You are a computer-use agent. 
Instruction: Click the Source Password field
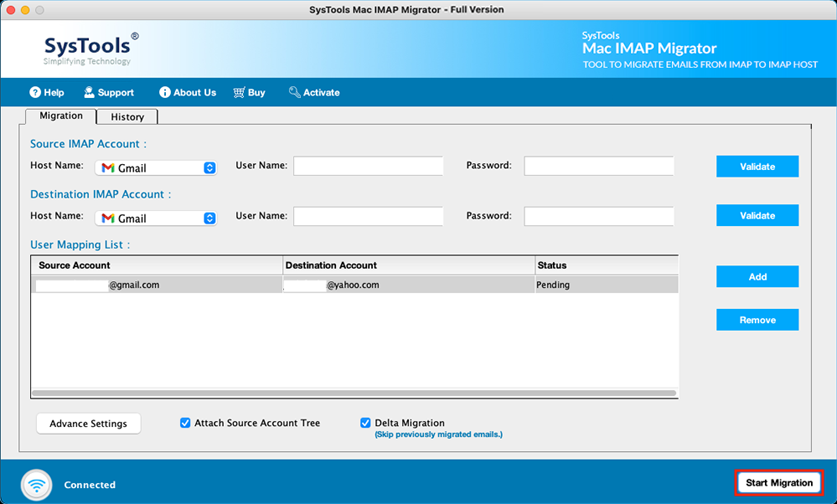[x=599, y=166]
